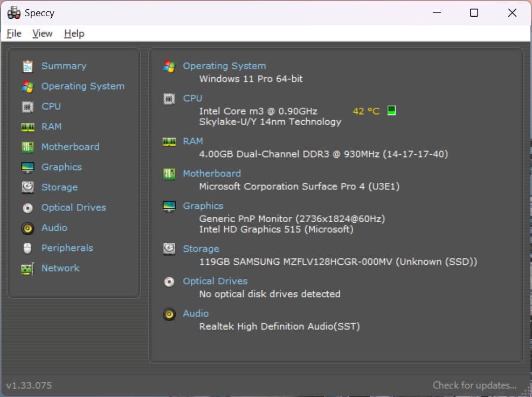Click the 119GB SAMSUNG SSD text

[338, 262]
